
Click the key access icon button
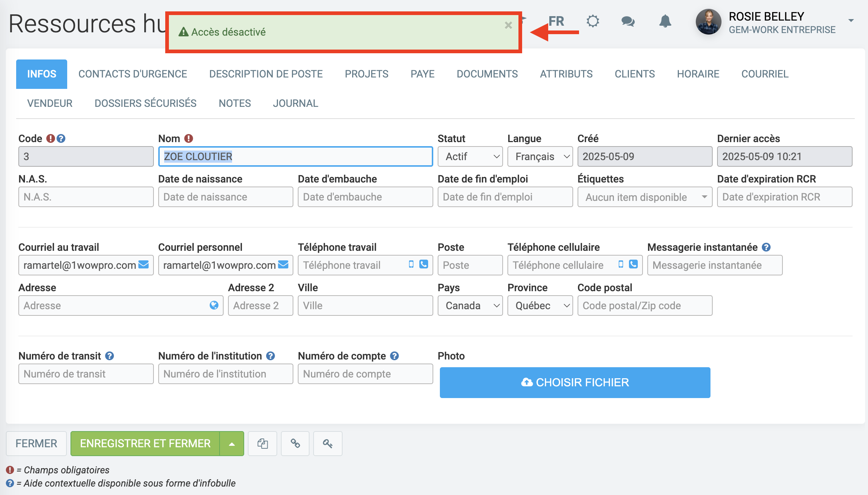point(328,444)
